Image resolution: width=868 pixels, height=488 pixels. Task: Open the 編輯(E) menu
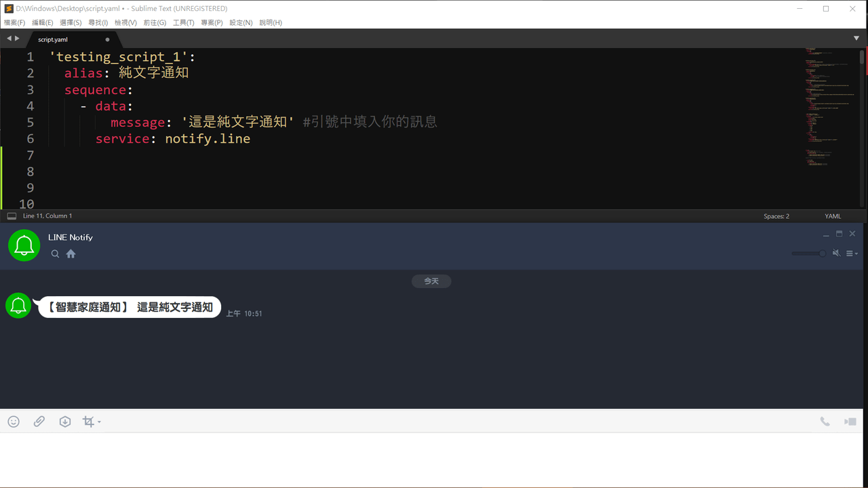click(42, 22)
